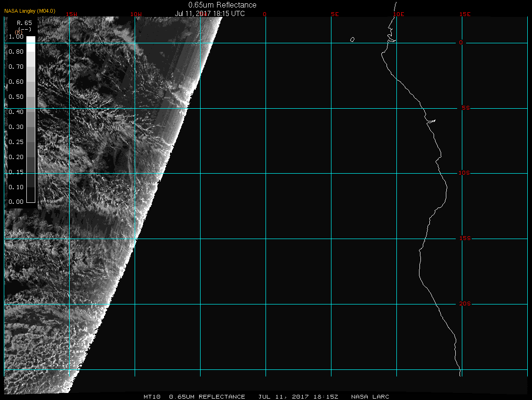Click the "5S" latitude label
532x400 pixels.
(466, 108)
